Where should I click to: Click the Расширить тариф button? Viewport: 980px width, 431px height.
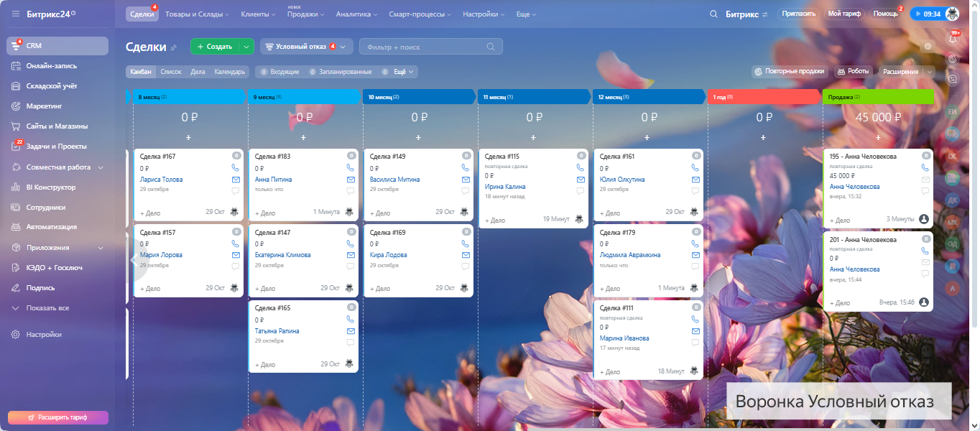click(58, 417)
